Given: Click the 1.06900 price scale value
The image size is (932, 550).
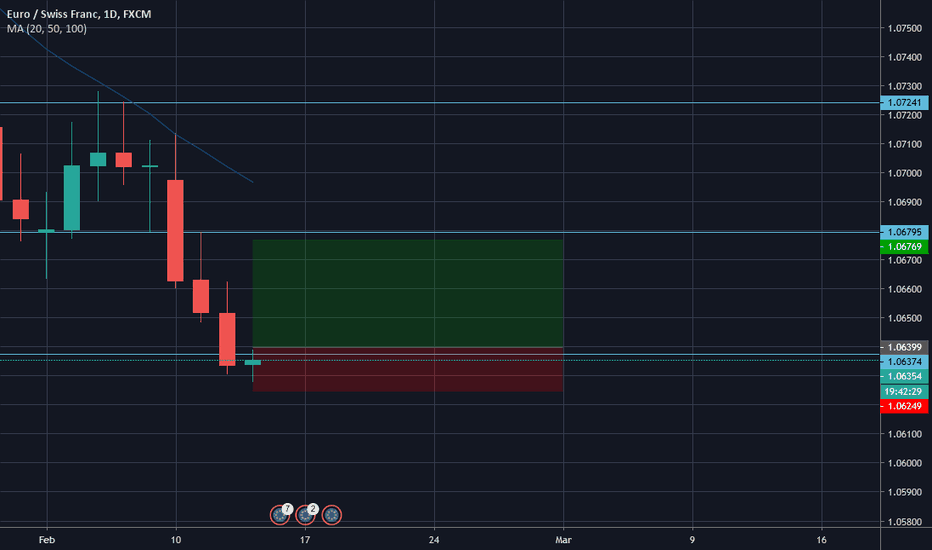Looking at the screenshot, I should pyautogui.click(x=905, y=203).
